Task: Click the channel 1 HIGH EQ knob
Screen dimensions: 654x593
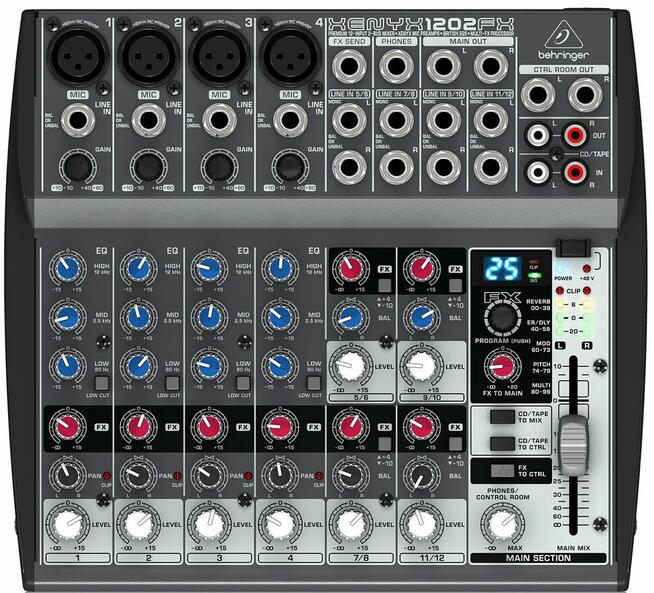Action: coord(67,269)
